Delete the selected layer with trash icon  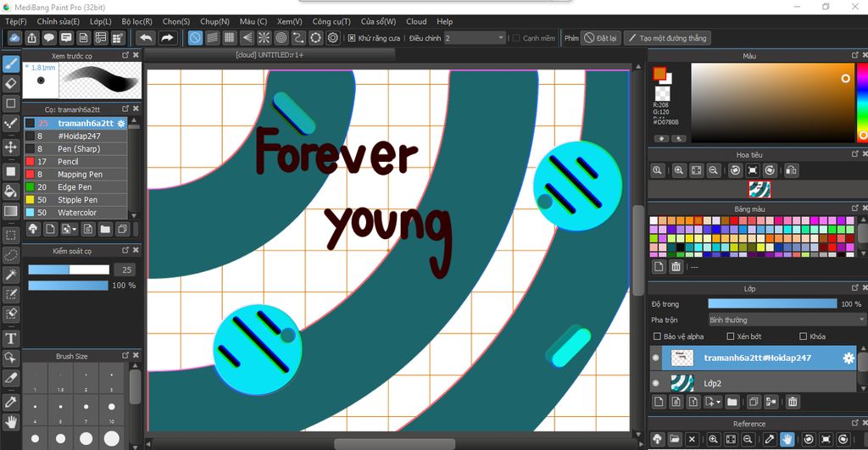[x=793, y=402]
